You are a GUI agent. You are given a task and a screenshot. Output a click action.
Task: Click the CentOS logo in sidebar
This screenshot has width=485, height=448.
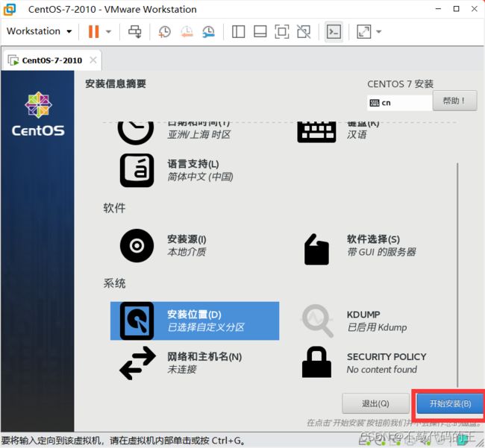point(38,114)
